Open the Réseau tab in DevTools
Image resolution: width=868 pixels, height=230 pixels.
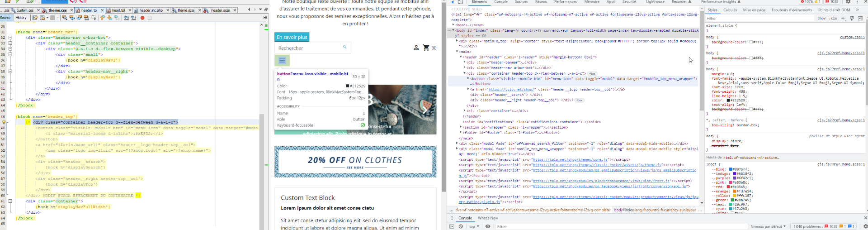(541, 2)
